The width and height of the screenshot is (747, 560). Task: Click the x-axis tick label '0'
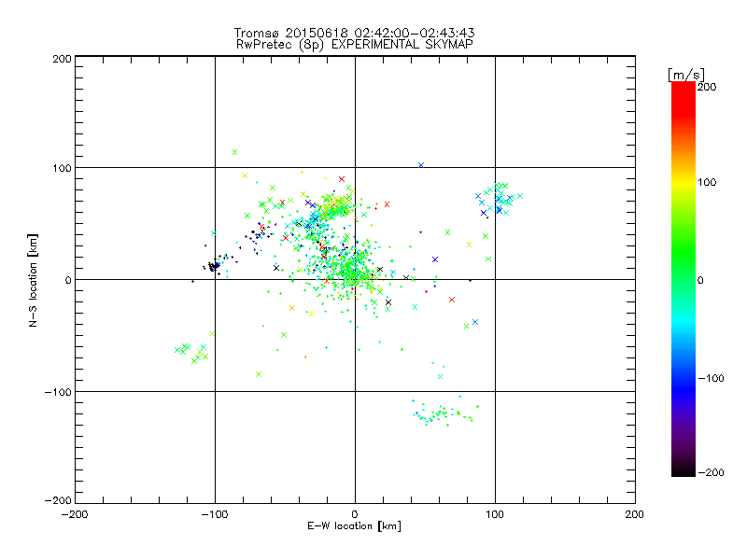click(355, 514)
